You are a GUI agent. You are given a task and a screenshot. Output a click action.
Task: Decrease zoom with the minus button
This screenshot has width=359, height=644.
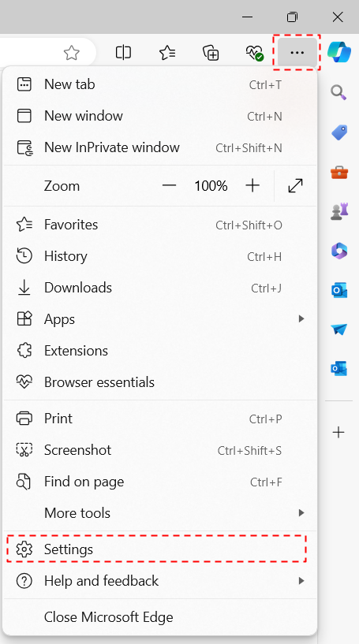coord(169,186)
